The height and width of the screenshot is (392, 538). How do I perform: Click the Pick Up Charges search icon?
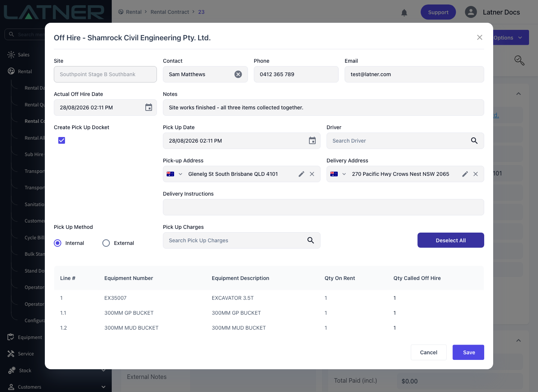tap(310, 240)
